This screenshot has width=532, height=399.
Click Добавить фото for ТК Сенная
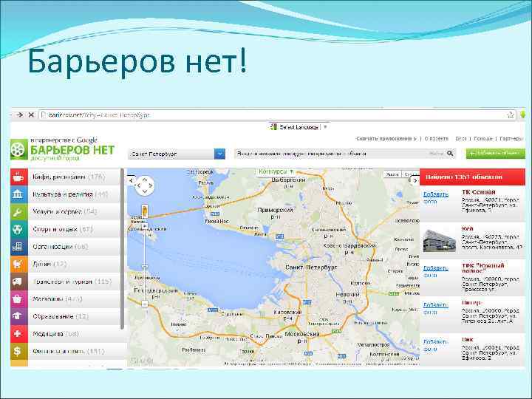click(x=436, y=197)
